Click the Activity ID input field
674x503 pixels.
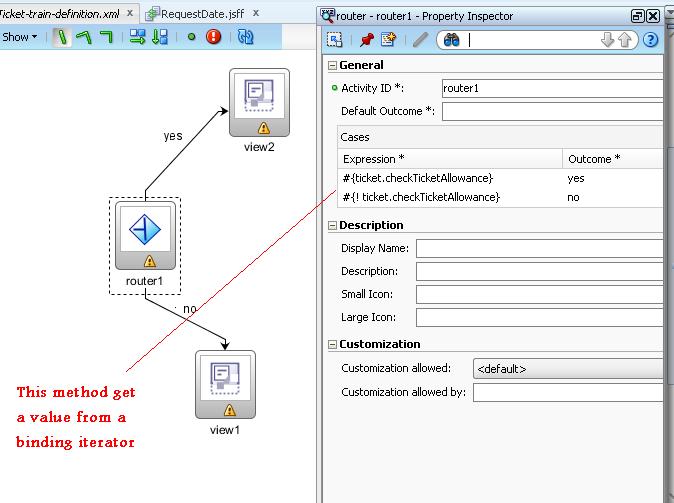tap(552, 88)
